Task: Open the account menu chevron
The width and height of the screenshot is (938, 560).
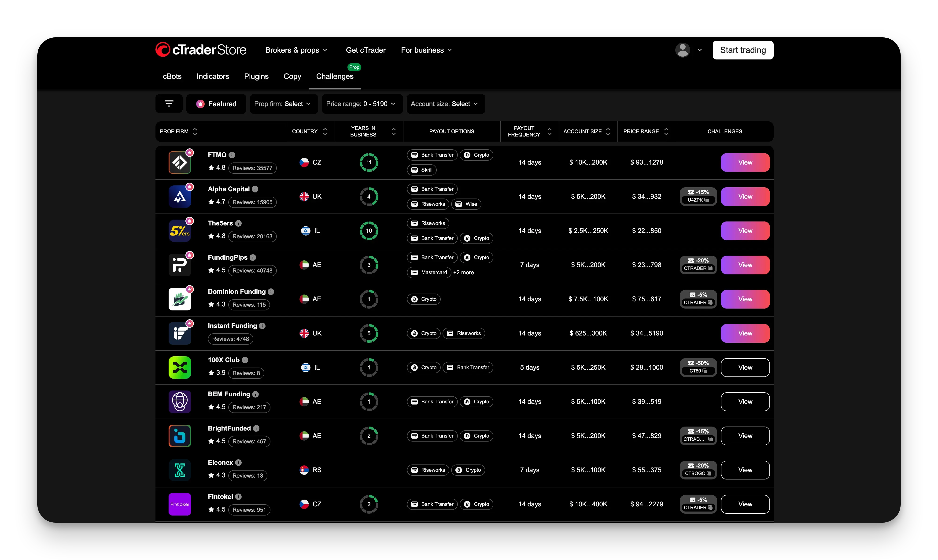Action: point(700,50)
